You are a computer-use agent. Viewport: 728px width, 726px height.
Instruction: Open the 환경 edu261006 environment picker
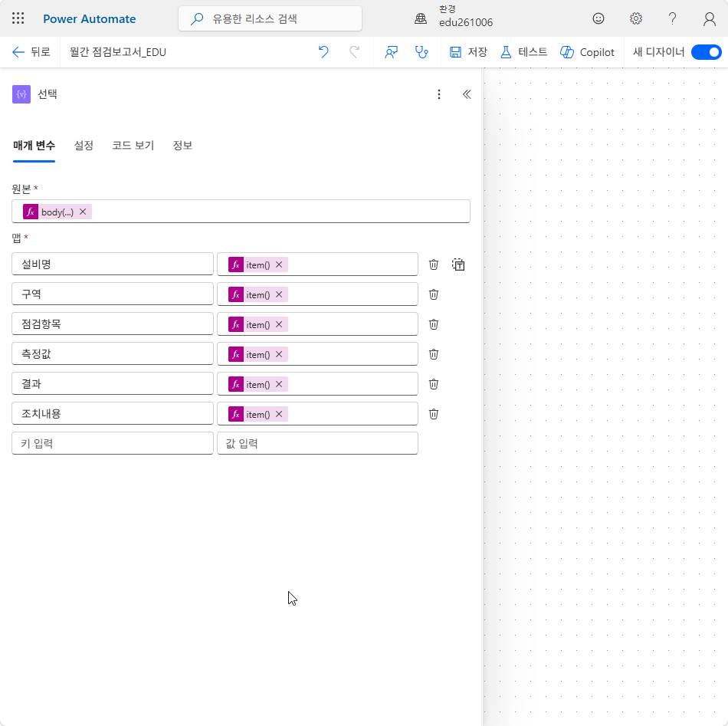(454, 17)
